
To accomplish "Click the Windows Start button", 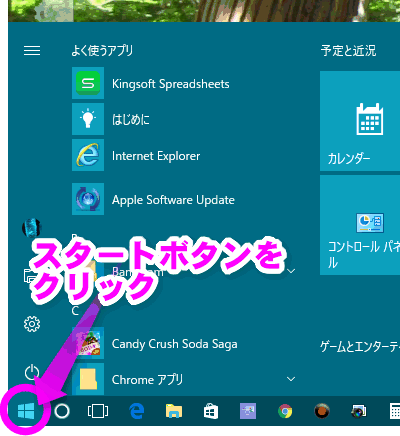I will [26, 411].
